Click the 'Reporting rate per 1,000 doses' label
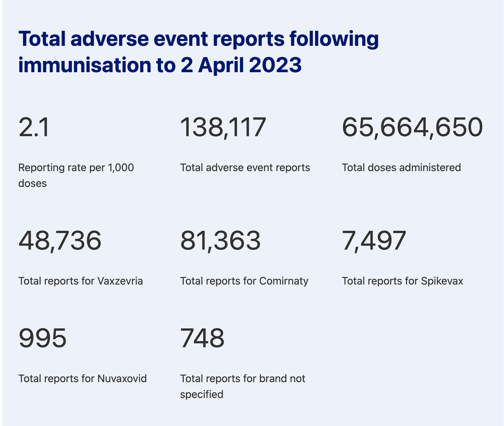504x426 pixels. (76, 175)
